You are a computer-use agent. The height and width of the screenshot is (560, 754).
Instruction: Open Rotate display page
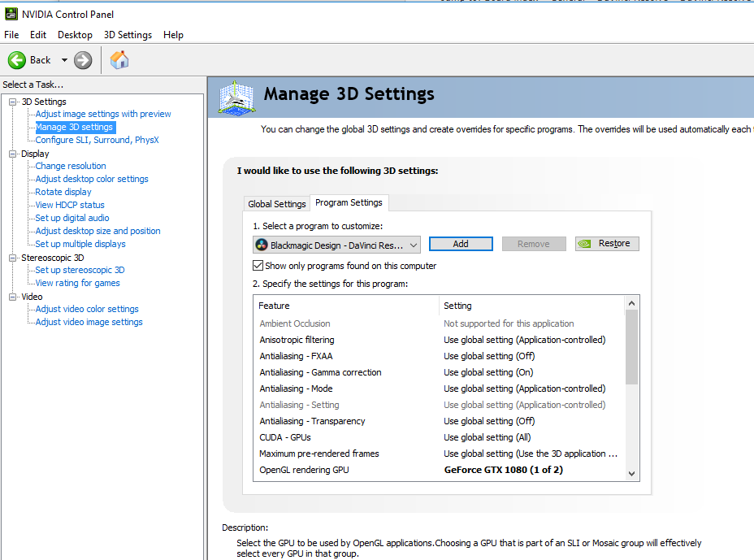tap(63, 192)
